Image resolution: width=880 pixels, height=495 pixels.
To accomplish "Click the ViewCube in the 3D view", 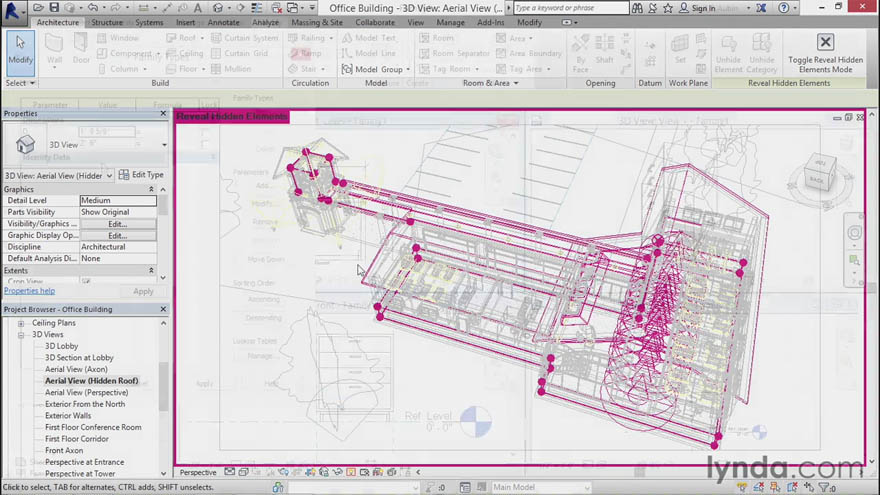I will (819, 173).
